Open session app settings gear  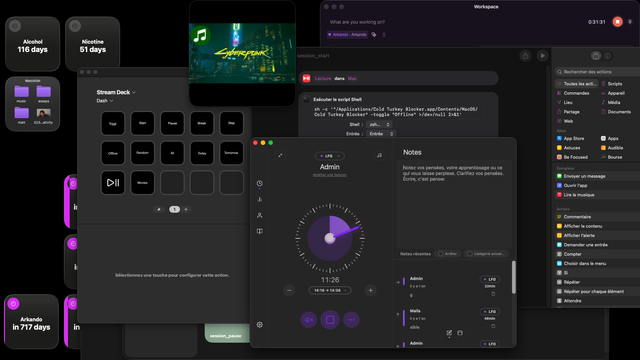tap(260, 325)
